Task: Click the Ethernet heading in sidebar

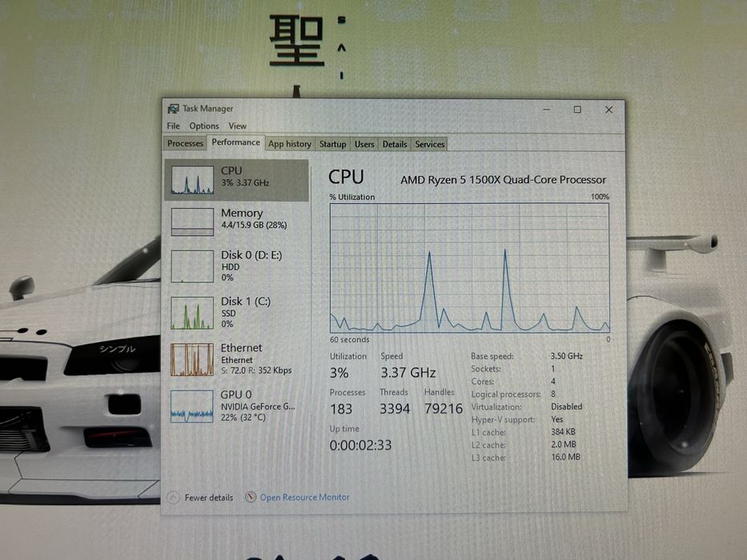Action: (242, 348)
